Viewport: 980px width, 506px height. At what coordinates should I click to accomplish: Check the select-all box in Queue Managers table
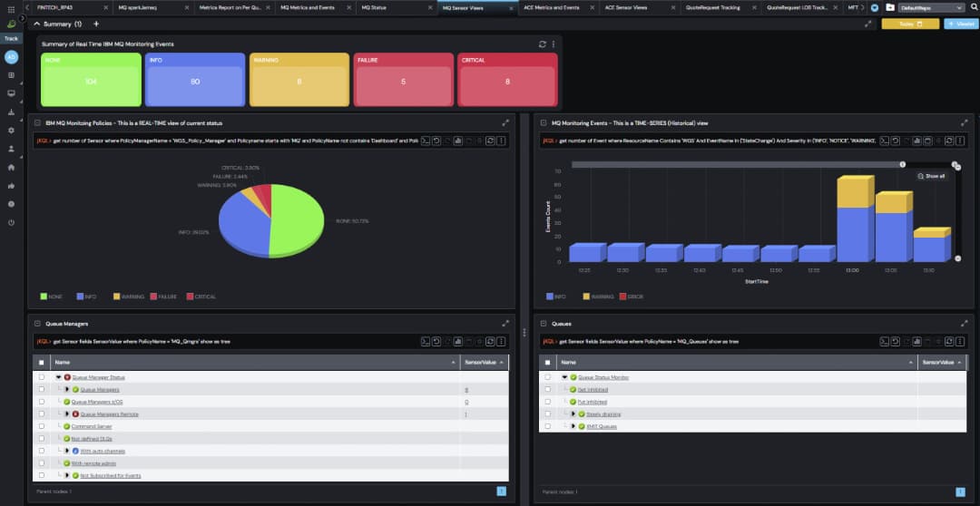(42, 363)
